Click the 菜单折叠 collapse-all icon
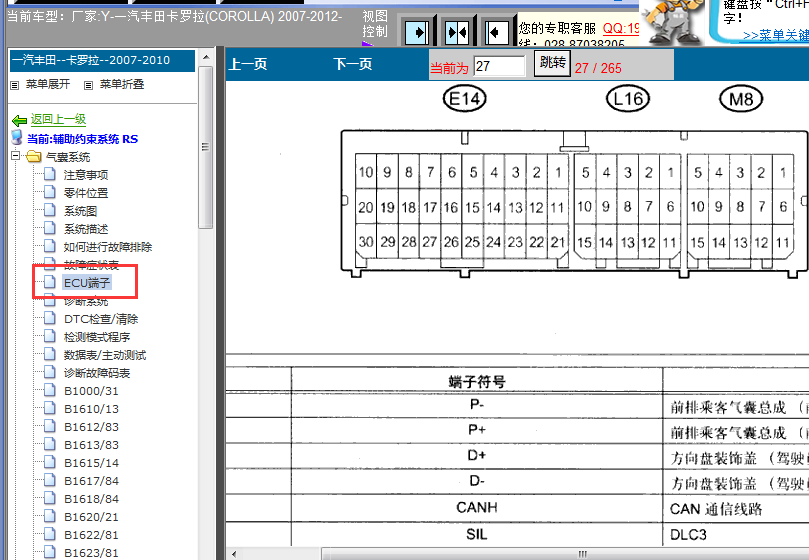This screenshot has width=809, height=560. (89, 85)
